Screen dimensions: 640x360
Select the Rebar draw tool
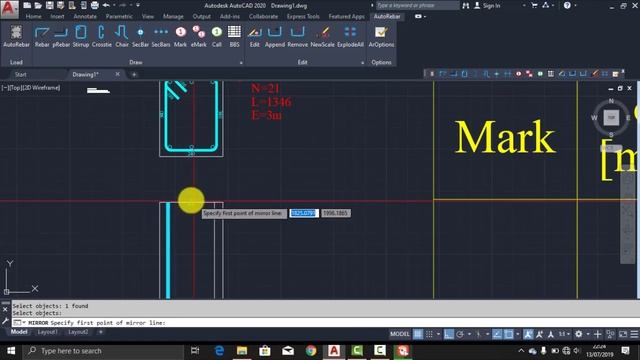coord(42,37)
